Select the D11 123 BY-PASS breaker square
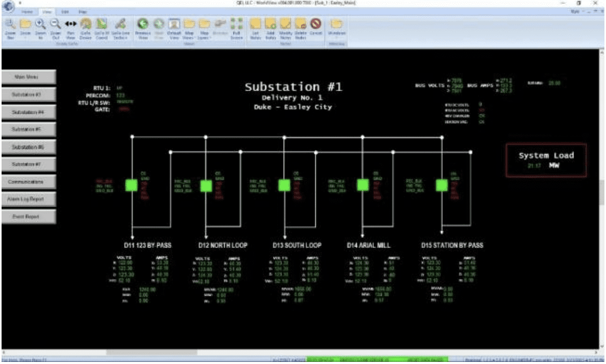The width and height of the screenshot is (606, 364). [x=131, y=185]
